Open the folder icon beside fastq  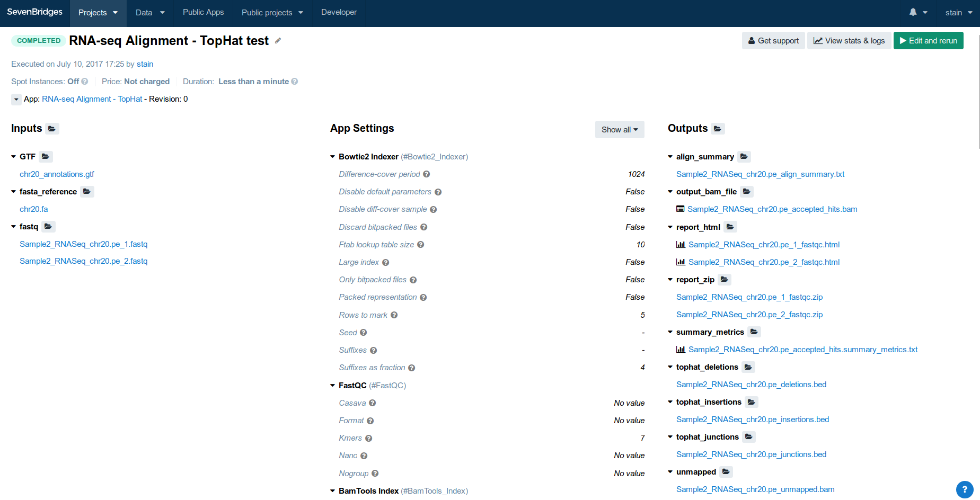[48, 227]
